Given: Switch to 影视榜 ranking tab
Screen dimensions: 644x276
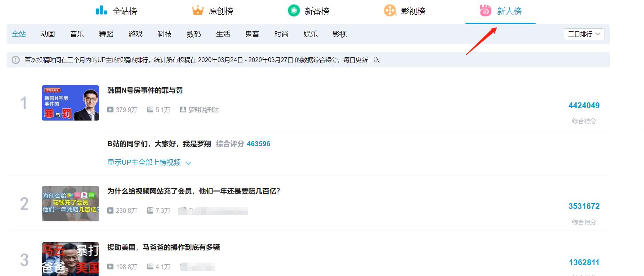Looking at the screenshot, I should click(405, 11).
